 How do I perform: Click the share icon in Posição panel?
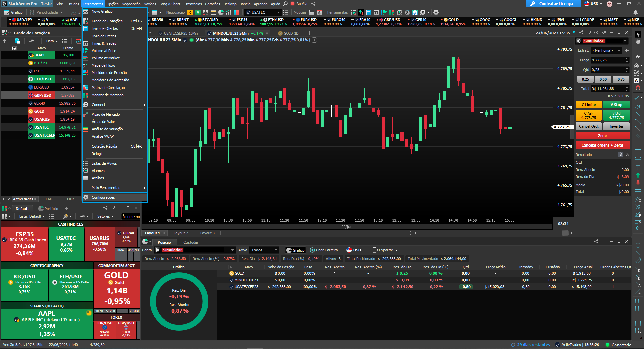pyautogui.click(x=596, y=241)
